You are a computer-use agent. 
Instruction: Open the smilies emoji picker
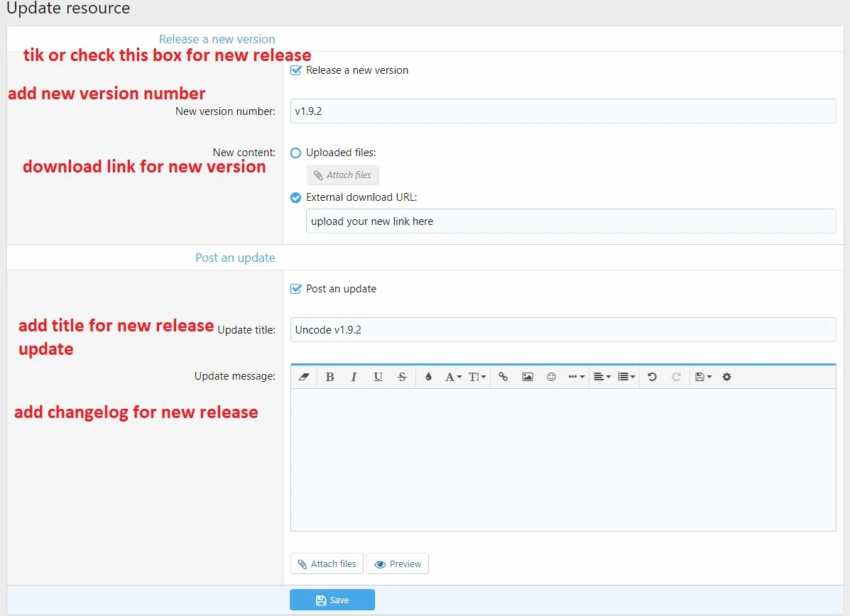(x=551, y=377)
